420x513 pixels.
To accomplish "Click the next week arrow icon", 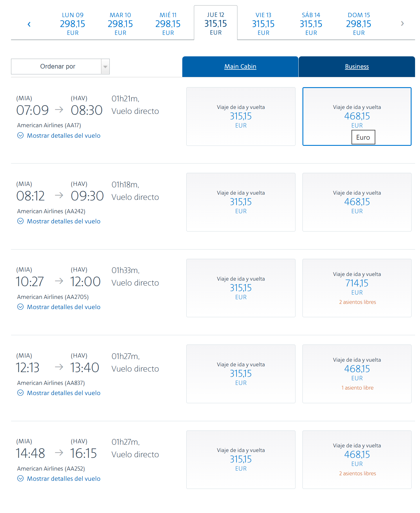I will point(402,24).
